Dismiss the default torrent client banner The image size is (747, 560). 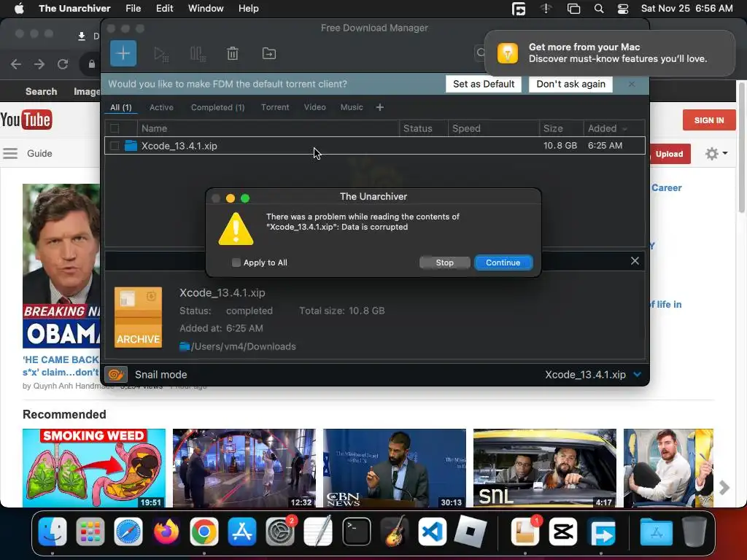point(631,85)
